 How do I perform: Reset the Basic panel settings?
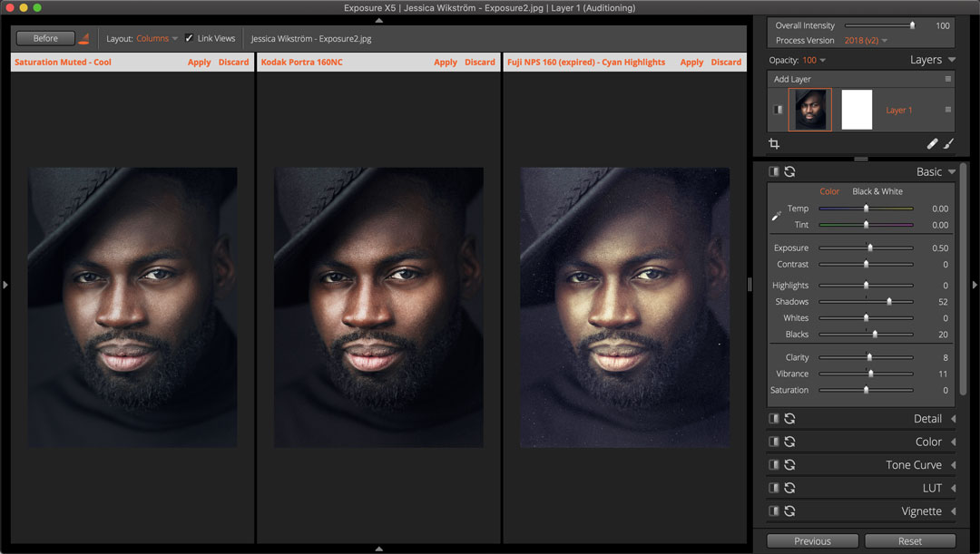[x=790, y=171]
